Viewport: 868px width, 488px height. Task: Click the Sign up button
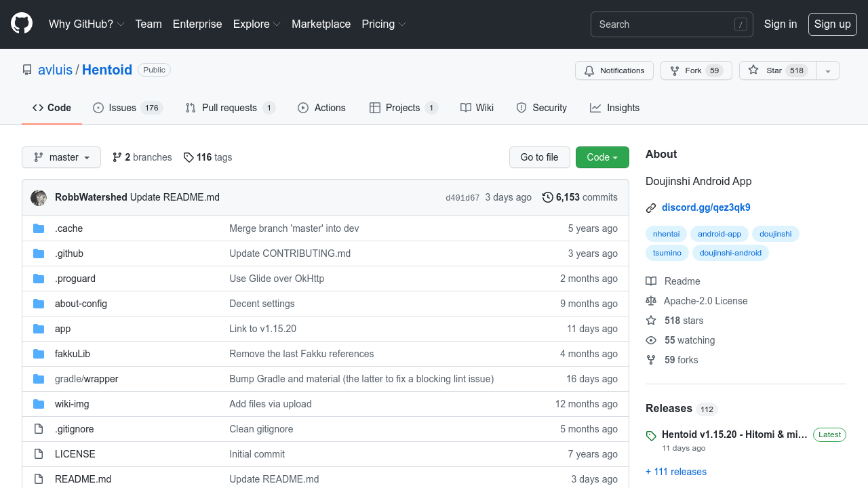(832, 24)
